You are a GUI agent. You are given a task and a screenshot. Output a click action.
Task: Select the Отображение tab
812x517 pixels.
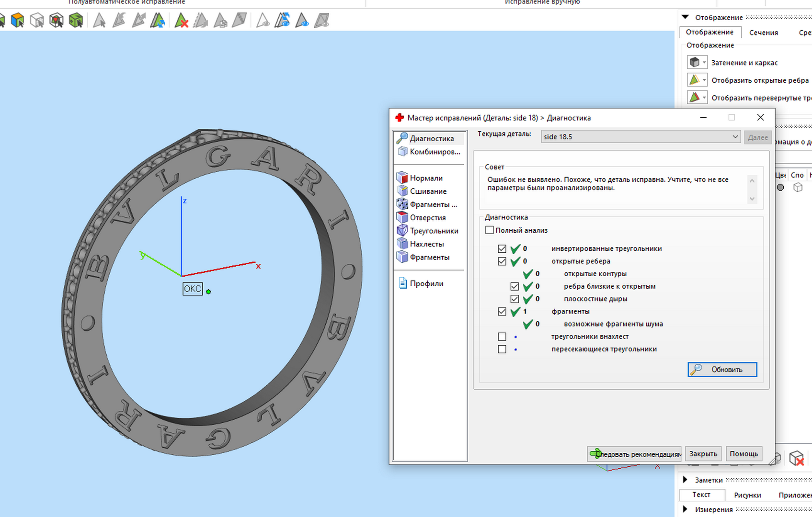point(710,32)
